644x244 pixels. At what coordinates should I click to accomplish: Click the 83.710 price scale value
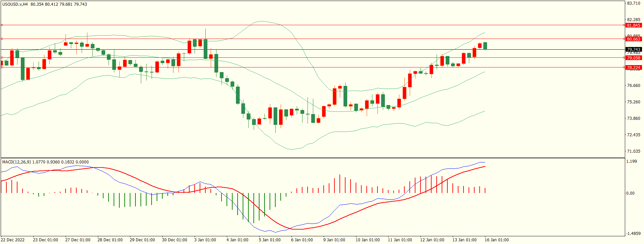click(634, 3)
